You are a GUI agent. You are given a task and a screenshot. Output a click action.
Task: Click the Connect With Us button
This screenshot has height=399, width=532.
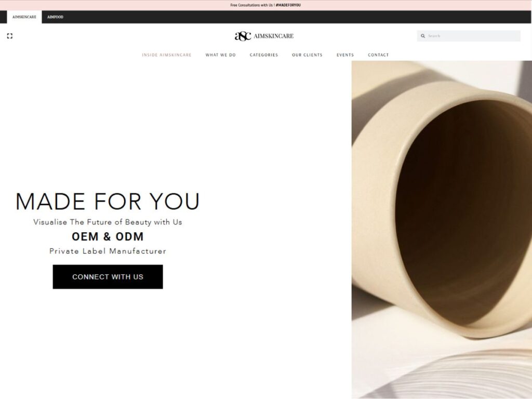point(108,277)
